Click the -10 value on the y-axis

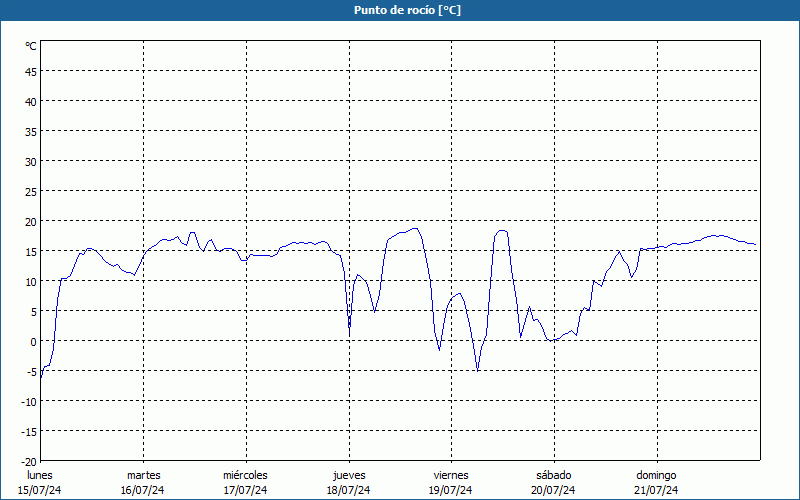28,401
